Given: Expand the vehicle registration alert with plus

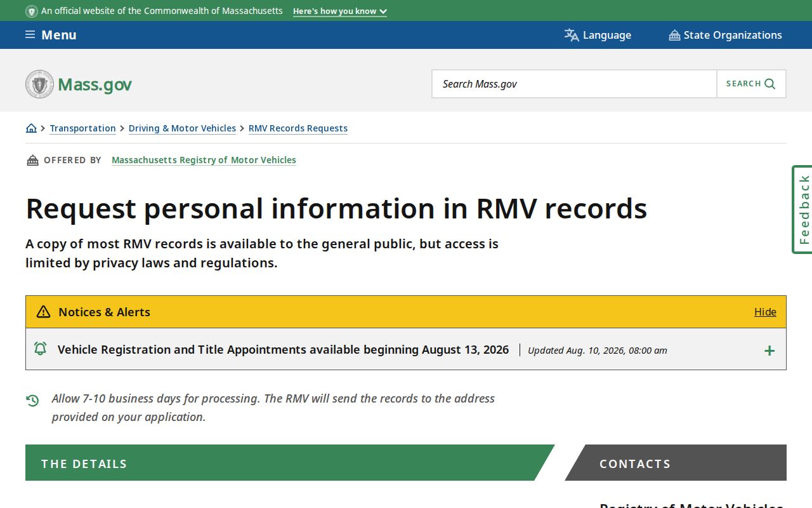Looking at the screenshot, I should pos(769,351).
